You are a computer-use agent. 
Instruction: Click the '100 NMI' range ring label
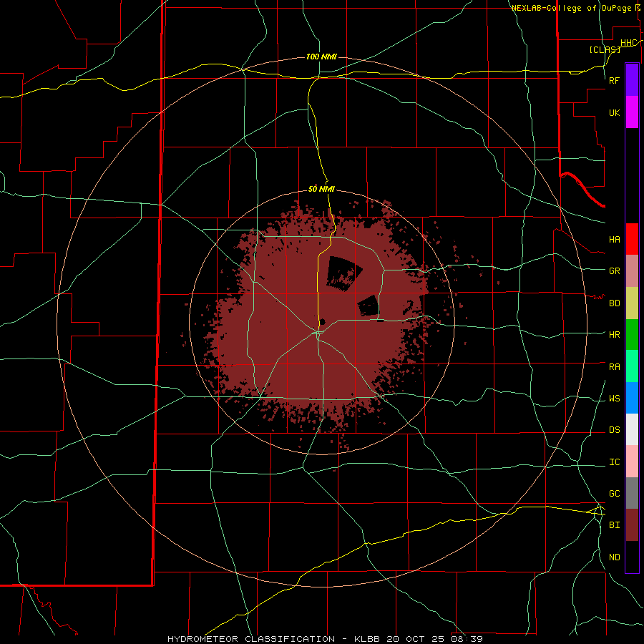tap(321, 57)
